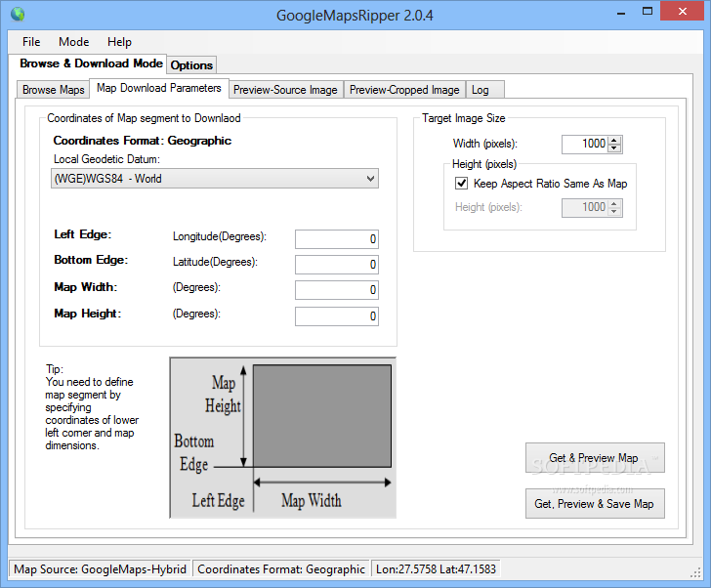Viewport: 711px width, 588px height.
Task: Click the Width (pixels) value field
Action: click(585, 145)
